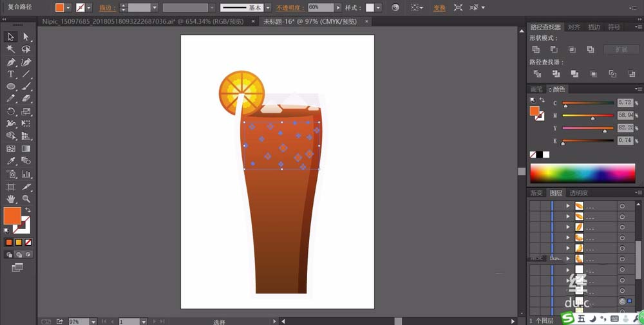Toggle target circle of top layer row
Viewport: 644px width, 325px height.
pyautogui.click(x=622, y=205)
